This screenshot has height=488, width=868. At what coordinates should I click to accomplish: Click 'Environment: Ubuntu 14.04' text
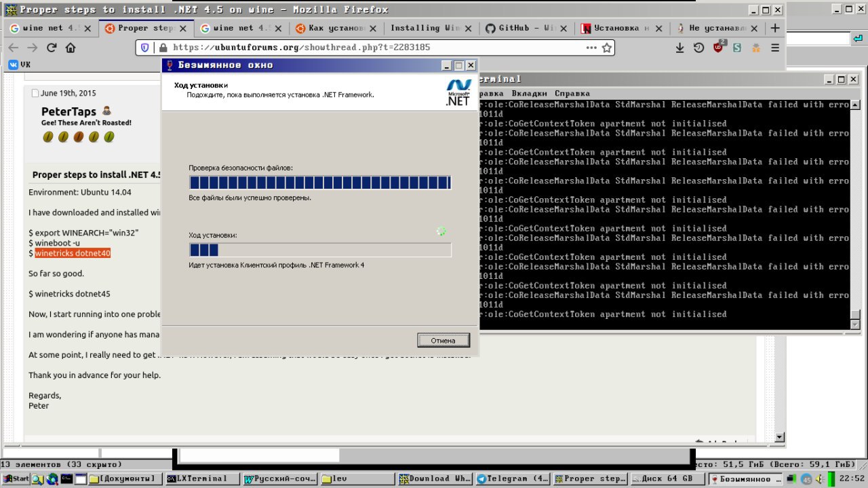tap(80, 192)
